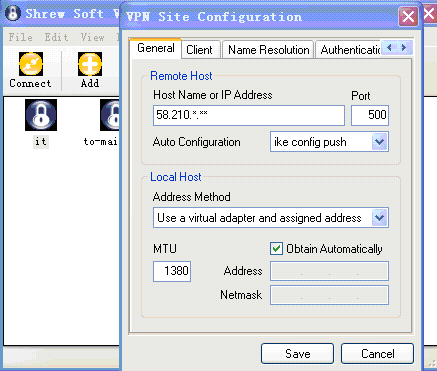Close the Shrew Soft main window
Image resolution: width=437 pixels, height=371 pixels.
[429, 14]
